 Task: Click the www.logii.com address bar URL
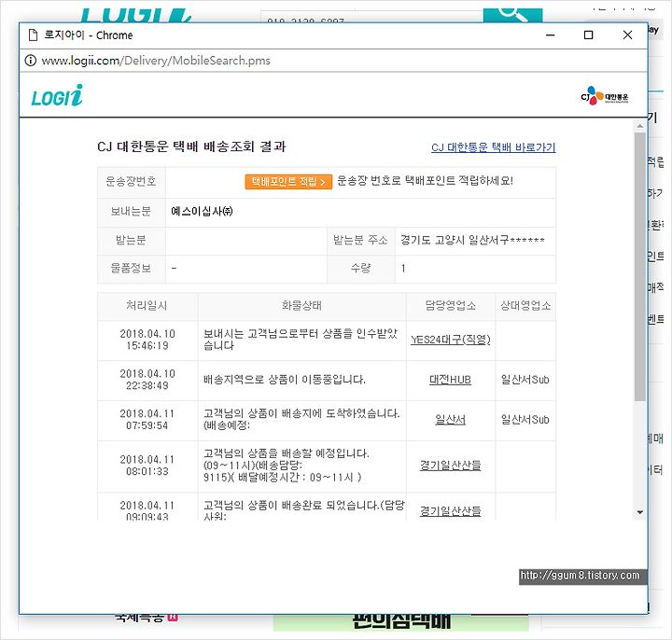pyautogui.click(x=156, y=61)
